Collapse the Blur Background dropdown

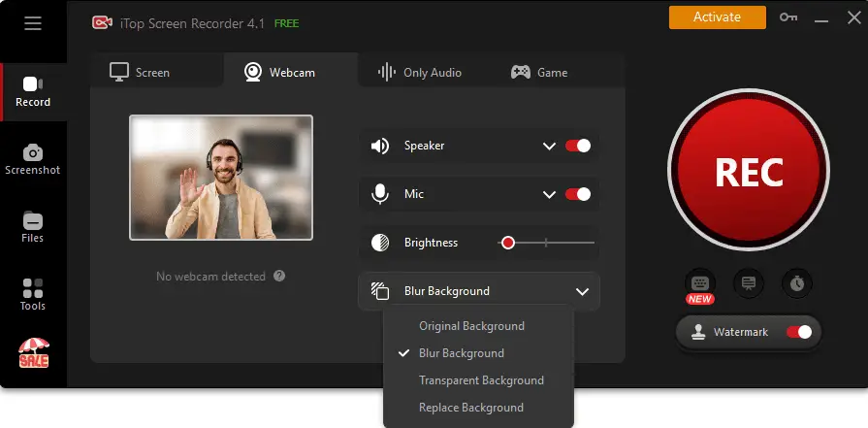coord(582,291)
